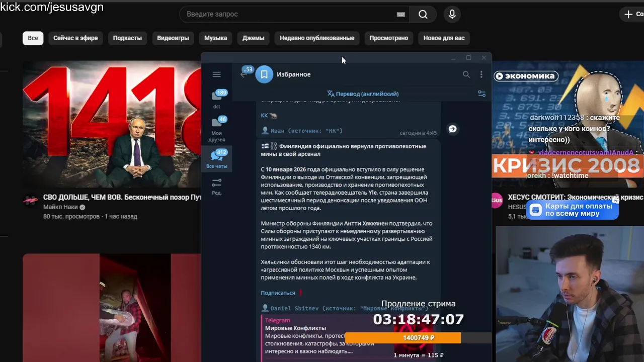Screen dimensions: 644x362
Task: Select the Мои друзья chat folder
Action: click(217, 129)
